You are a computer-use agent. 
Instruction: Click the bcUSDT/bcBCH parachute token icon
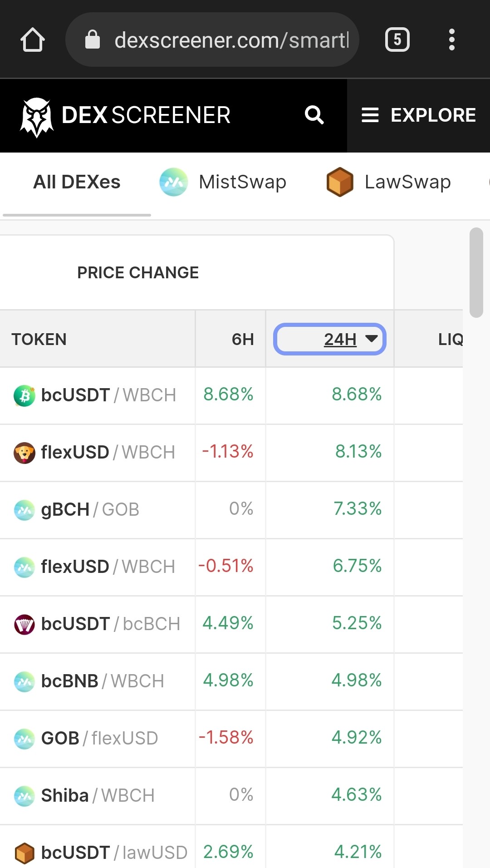pos(24,624)
